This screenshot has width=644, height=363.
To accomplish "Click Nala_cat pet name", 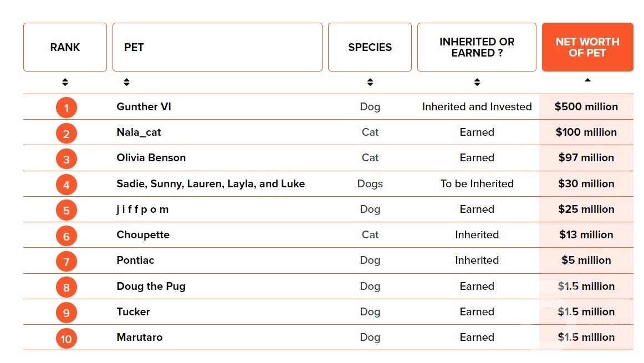I will (x=139, y=132).
